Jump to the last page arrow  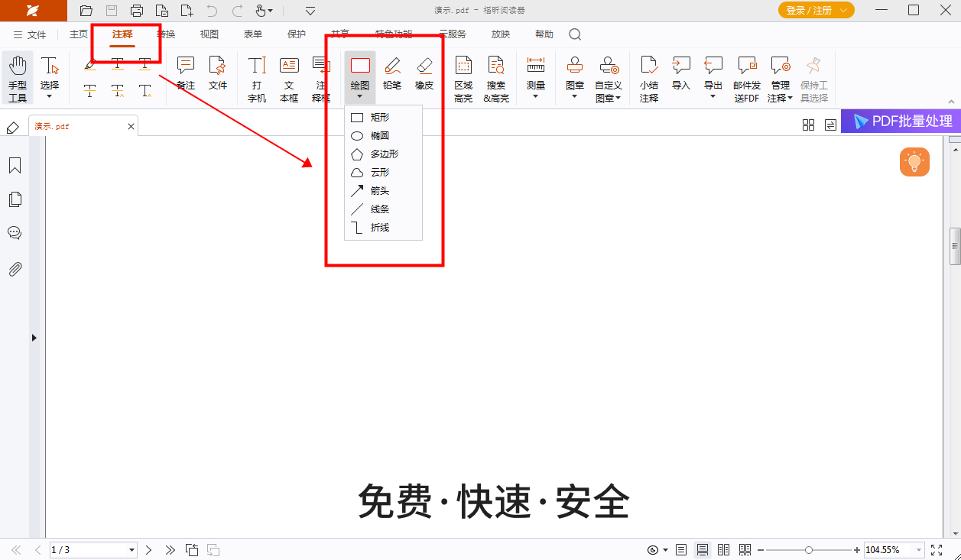[170, 550]
